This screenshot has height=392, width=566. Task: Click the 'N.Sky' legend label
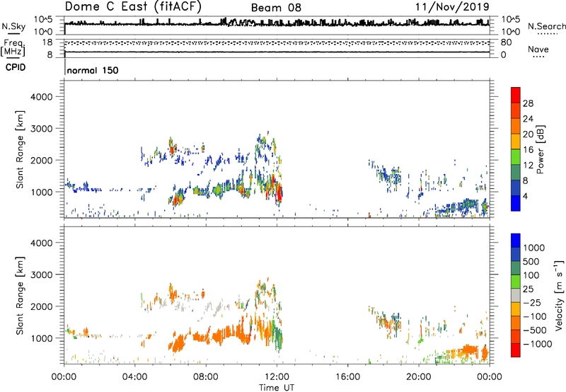(13, 26)
